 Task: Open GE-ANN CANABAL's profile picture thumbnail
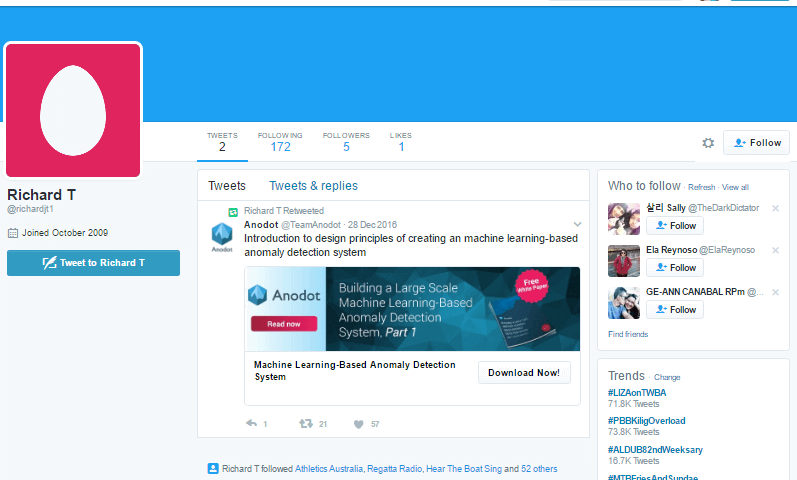point(624,303)
